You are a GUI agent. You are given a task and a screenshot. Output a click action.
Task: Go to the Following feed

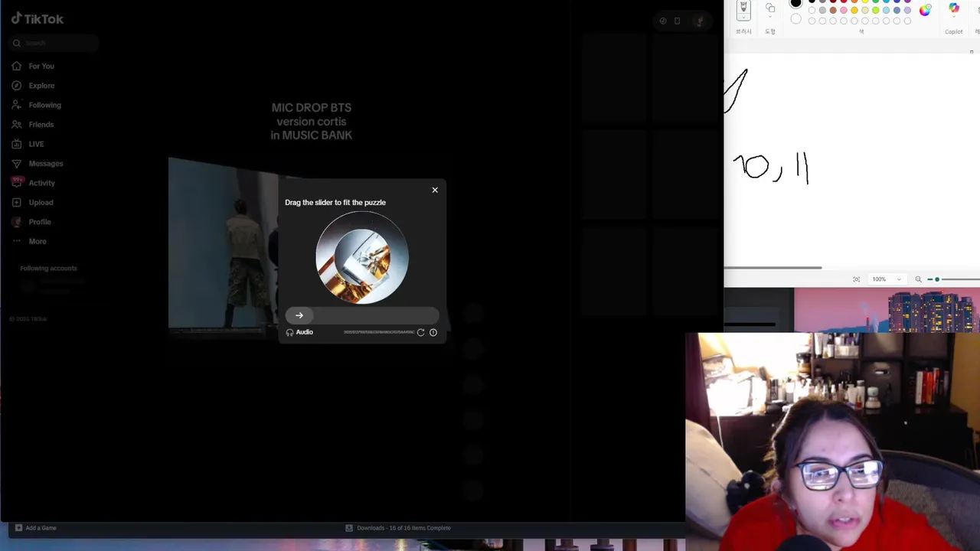pos(36,105)
